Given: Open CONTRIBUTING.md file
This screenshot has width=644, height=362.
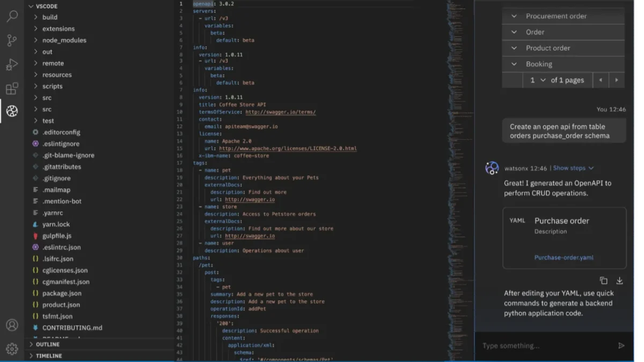Looking at the screenshot, I should (x=72, y=328).
